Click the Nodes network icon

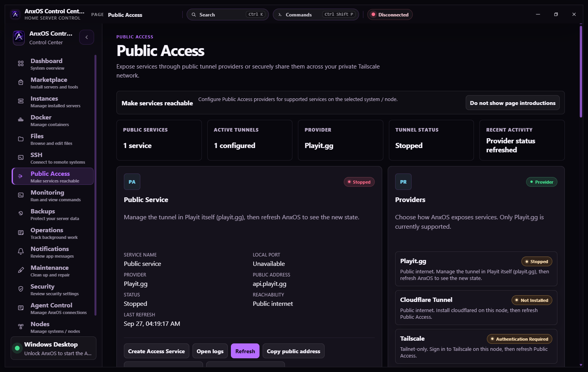(x=21, y=327)
